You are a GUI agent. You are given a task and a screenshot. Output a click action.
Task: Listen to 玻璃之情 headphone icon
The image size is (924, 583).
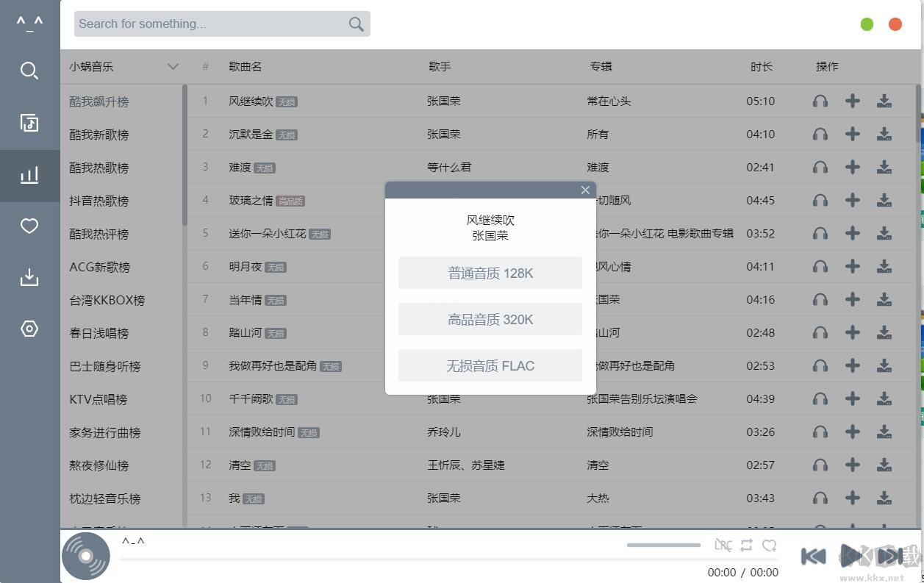(820, 201)
